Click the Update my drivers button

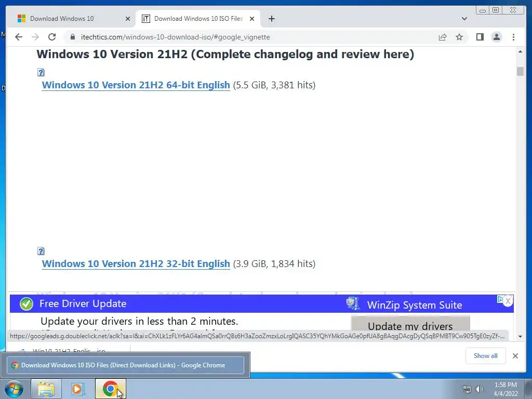(x=410, y=324)
